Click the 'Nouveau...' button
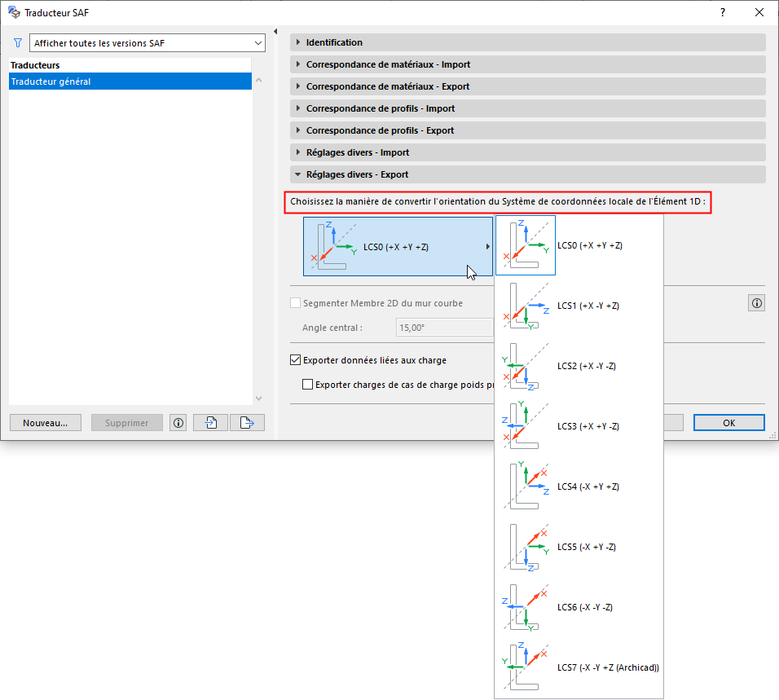 click(x=45, y=423)
